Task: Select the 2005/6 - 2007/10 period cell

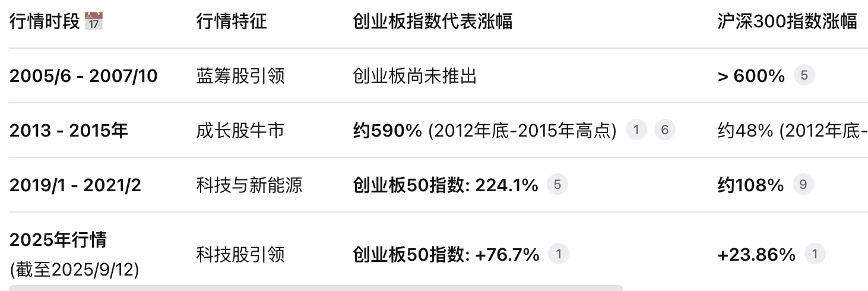Action: (84, 76)
